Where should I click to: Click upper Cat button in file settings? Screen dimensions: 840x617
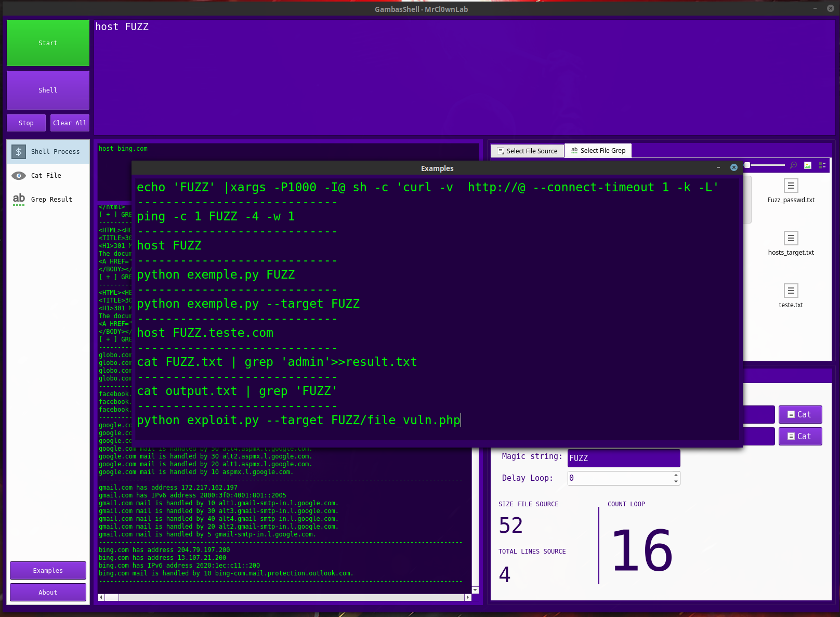(x=800, y=414)
